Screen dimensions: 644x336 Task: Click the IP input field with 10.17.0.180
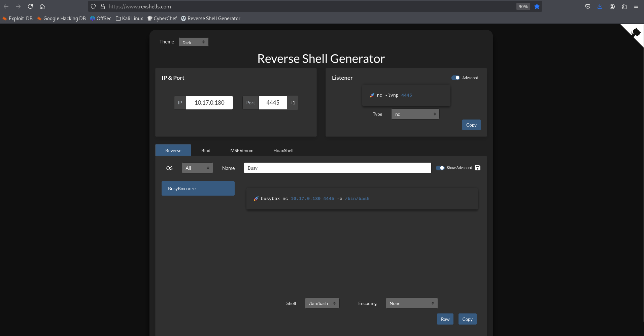[209, 103]
